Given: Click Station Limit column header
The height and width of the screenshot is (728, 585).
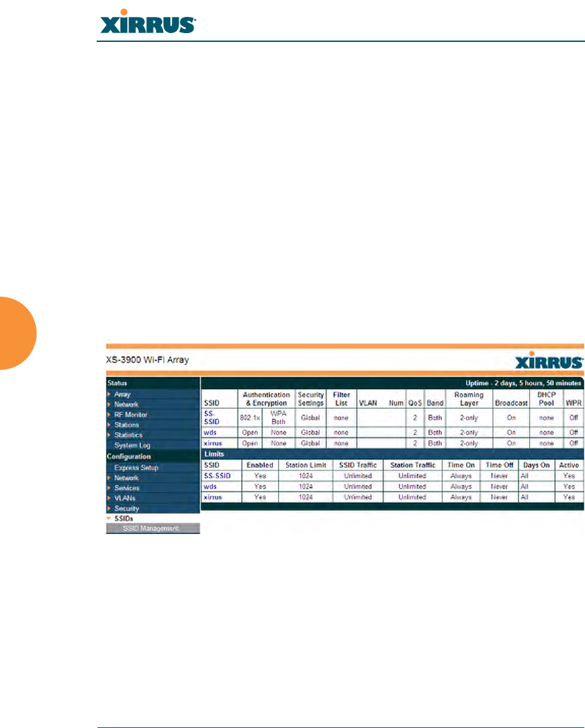Looking at the screenshot, I should tap(306, 465).
